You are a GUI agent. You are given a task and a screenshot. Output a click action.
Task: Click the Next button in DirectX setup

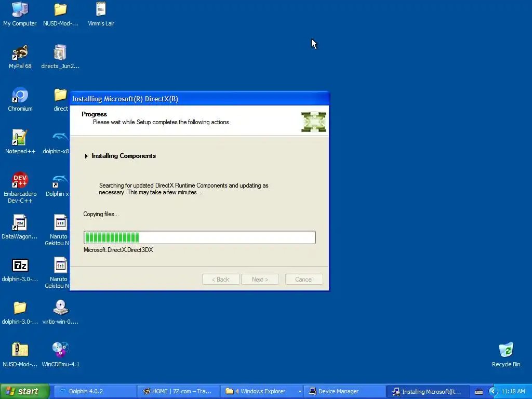pyautogui.click(x=260, y=279)
